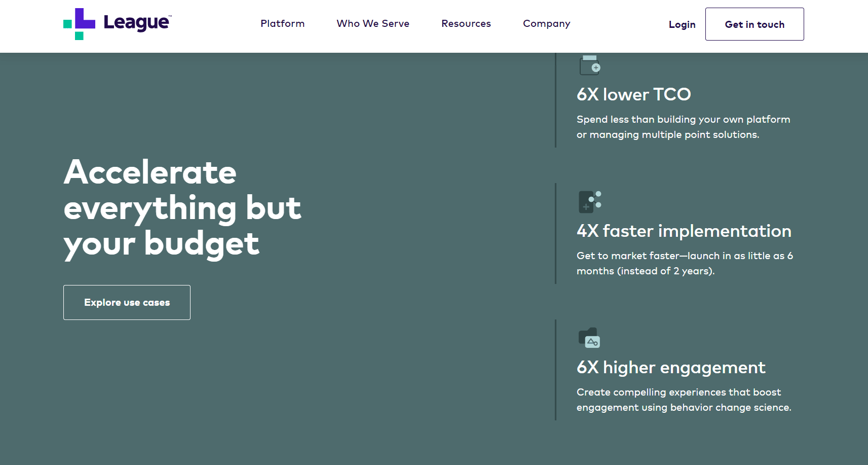The image size is (868, 465).
Task: Click the Get in touch button
Action: (754, 24)
